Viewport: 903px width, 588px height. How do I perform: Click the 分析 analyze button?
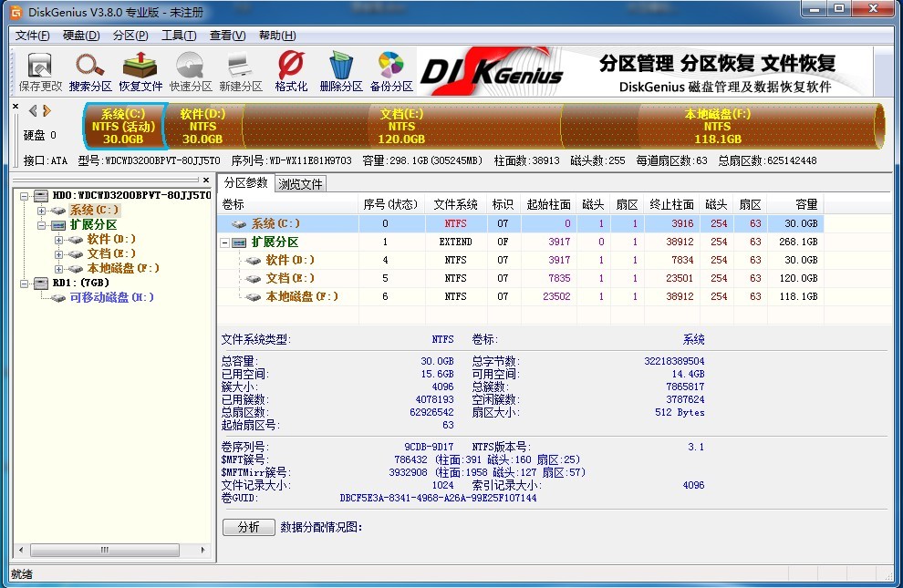pos(248,527)
